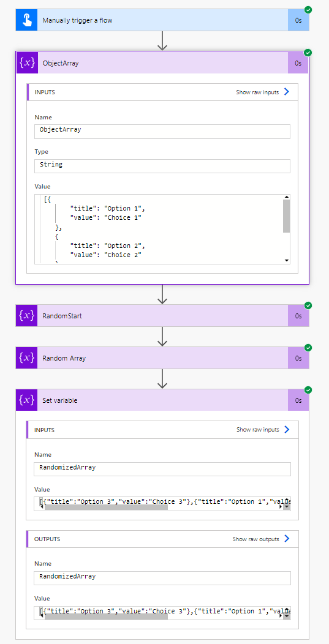Click up arrow of ObjectArray value scrollbar
This screenshot has width=329, height=644.
tap(287, 198)
